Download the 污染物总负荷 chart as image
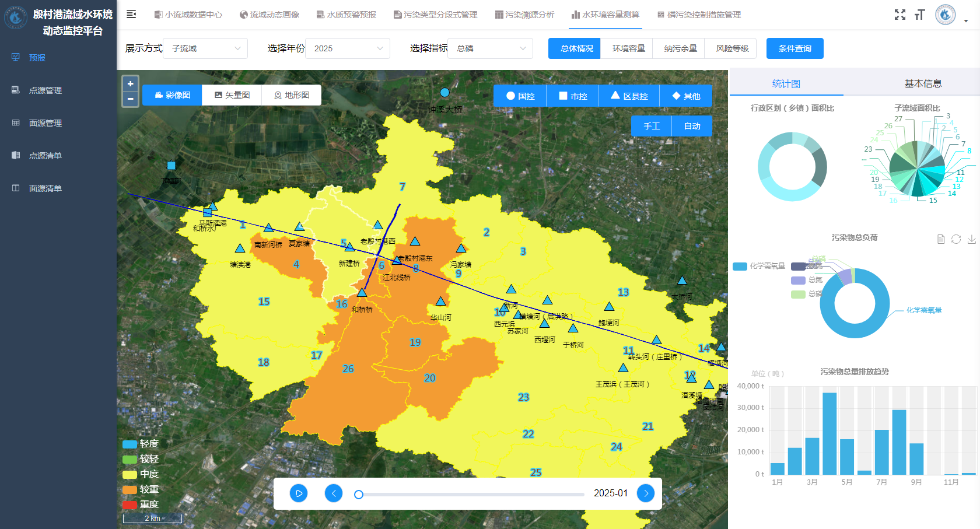The width and height of the screenshot is (980, 529). 971,239
